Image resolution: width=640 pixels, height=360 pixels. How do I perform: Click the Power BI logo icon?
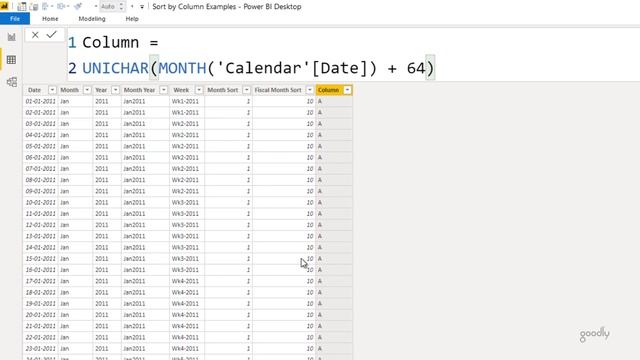pyautogui.click(x=4, y=6)
